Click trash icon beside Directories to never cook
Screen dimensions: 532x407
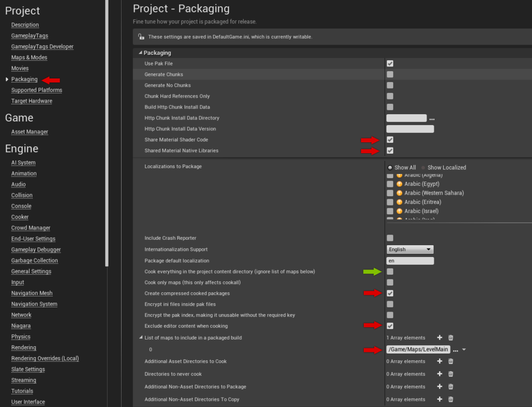[450, 374]
